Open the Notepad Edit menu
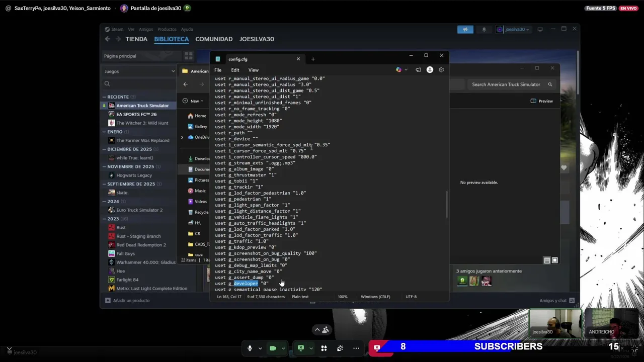The image size is (644, 362). pyautogui.click(x=235, y=70)
